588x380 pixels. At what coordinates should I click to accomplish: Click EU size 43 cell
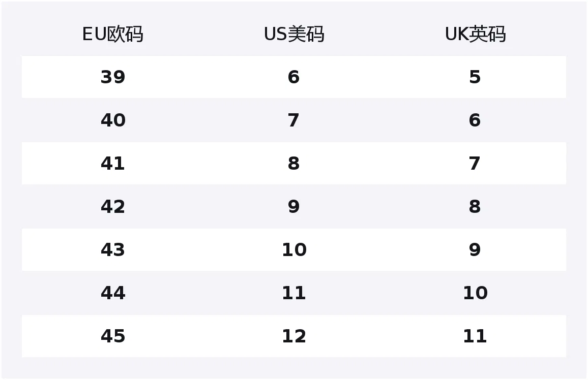(112, 250)
